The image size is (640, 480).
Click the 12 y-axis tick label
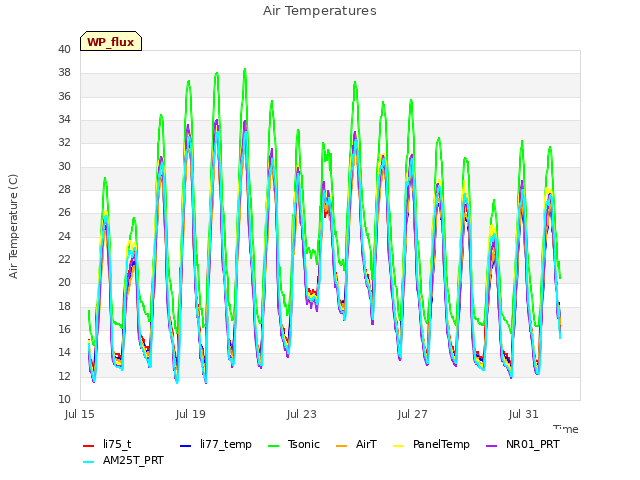64,376
